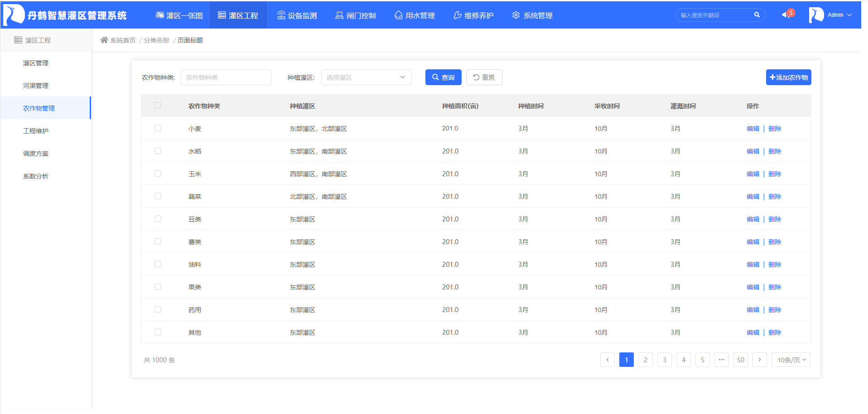Click the 东部灌区，北部灌区 cell

coord(318,129)
